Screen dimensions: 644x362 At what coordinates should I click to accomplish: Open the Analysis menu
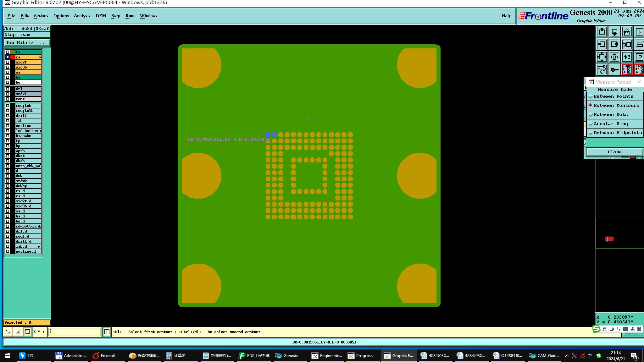coord(82,16)
